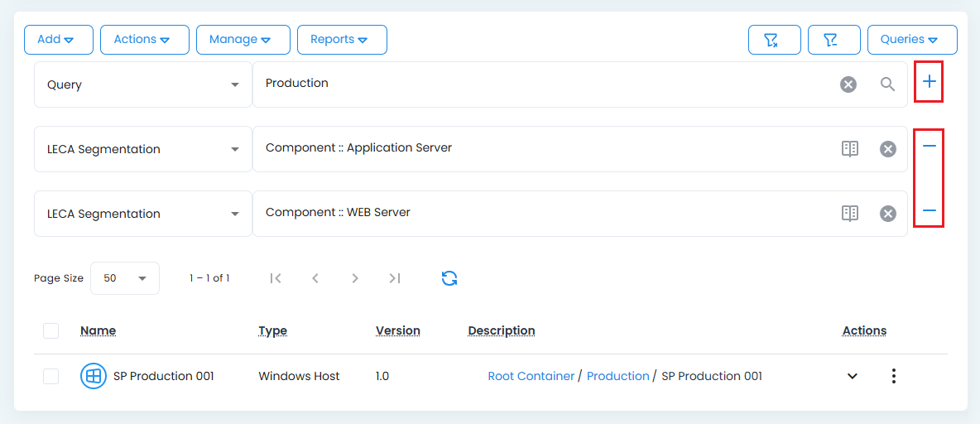The width and height of the screenshot is (980, 424).
Task: Click the search magnifier in Production query
Action: (887, 84)
